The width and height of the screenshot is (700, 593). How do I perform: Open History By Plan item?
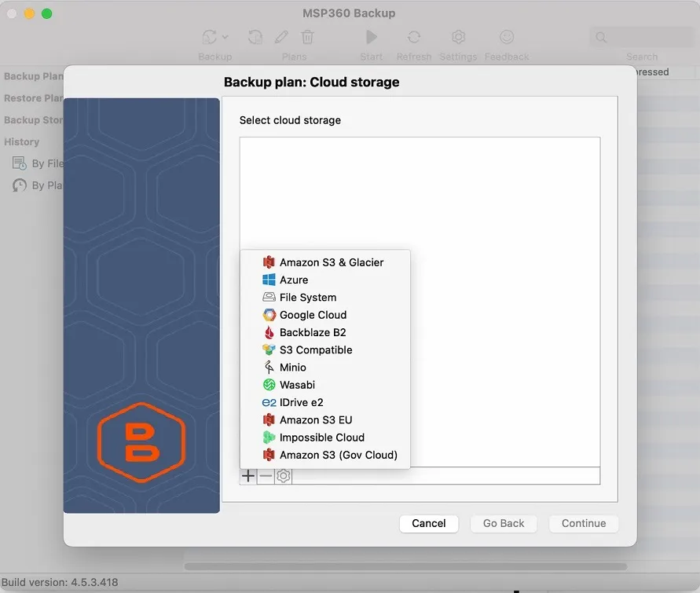38,185
